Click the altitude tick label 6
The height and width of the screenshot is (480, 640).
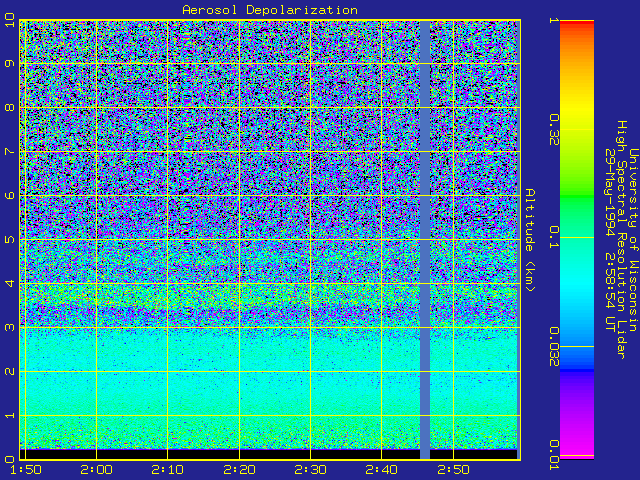9,195
